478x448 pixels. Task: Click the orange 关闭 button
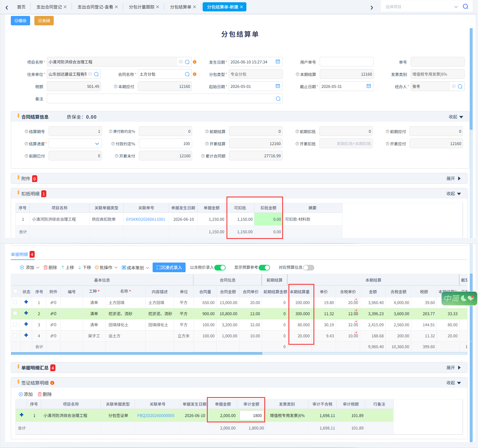click(44, 21)
